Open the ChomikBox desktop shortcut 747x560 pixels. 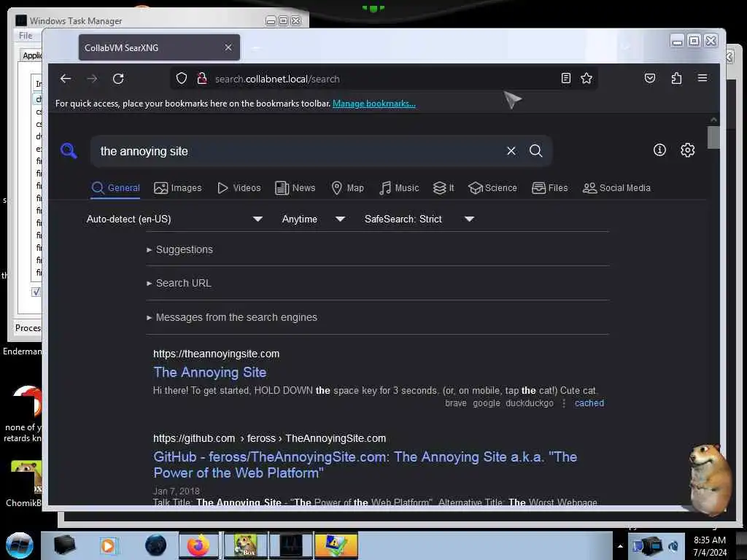[x=24, y=482]
